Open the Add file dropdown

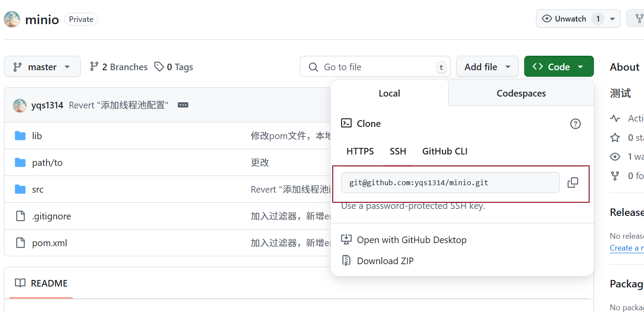pos(487,67)
